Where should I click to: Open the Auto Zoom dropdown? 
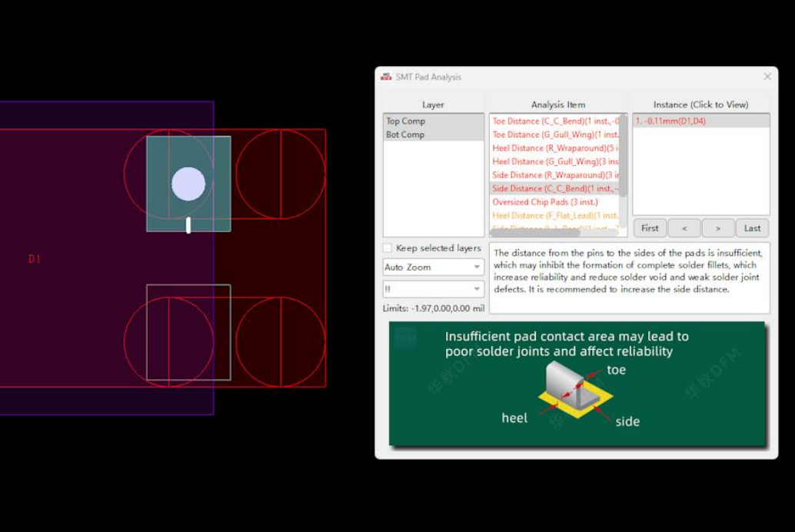point(433,268)
